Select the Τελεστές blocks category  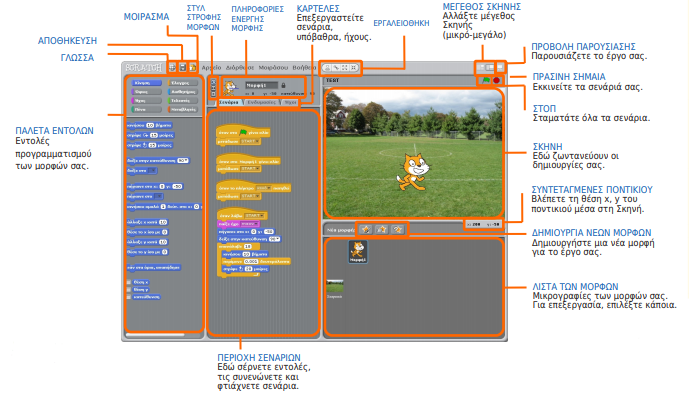(x=182, y=101)
